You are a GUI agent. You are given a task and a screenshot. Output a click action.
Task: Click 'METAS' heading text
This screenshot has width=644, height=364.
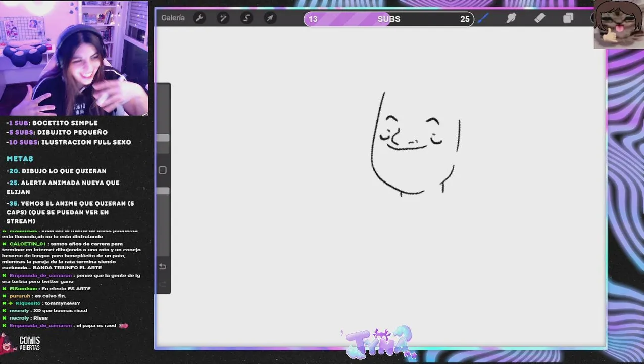(20, 159)
